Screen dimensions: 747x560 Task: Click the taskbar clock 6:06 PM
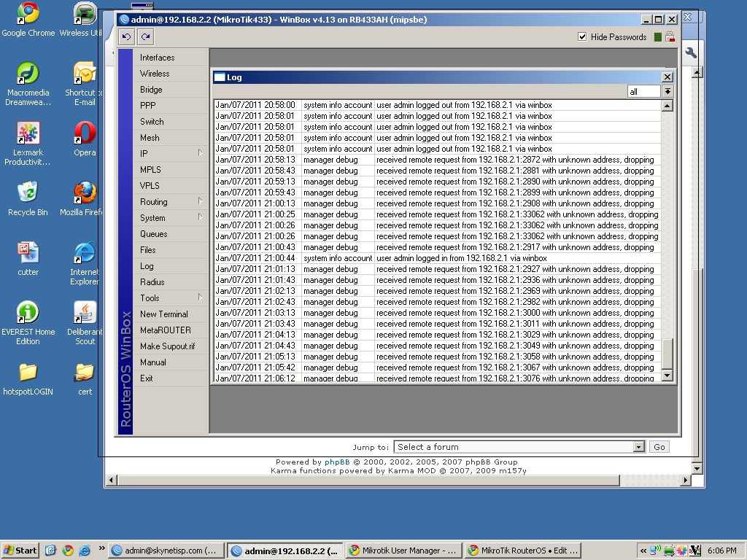721,551
